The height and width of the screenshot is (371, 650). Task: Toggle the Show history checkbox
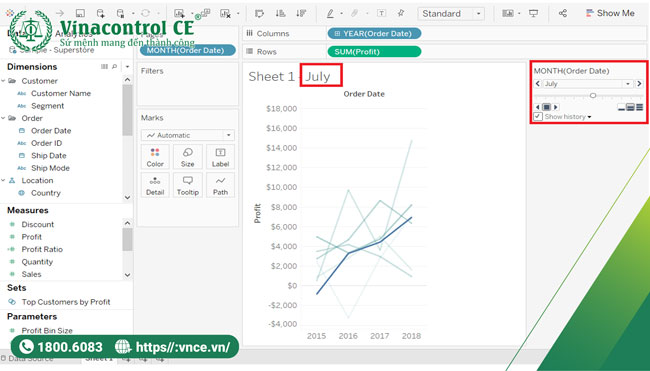coord(538,116)
